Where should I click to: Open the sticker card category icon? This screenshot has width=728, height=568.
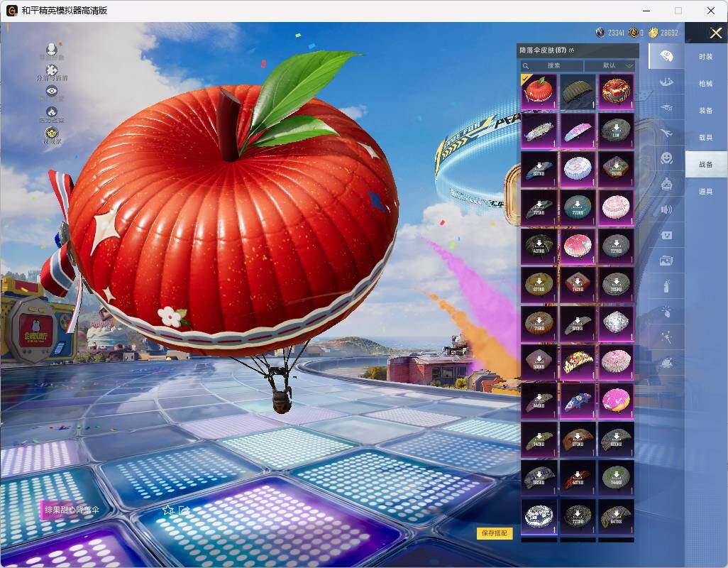point(666,235)
